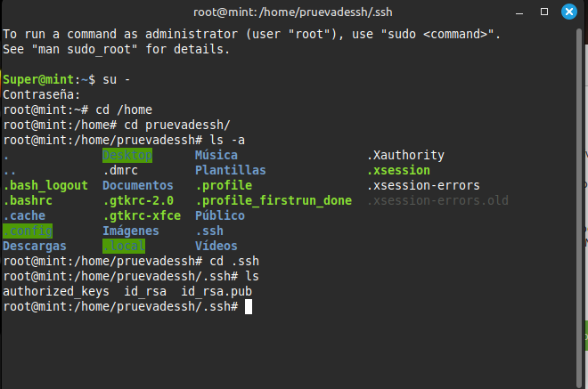Click the Documentos folder name
The height and width of the screenshot is (389, 588).
(x=138, y=185)
